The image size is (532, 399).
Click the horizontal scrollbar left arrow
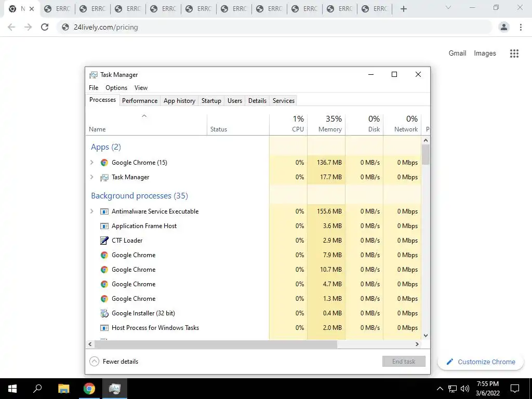point(90,344)
